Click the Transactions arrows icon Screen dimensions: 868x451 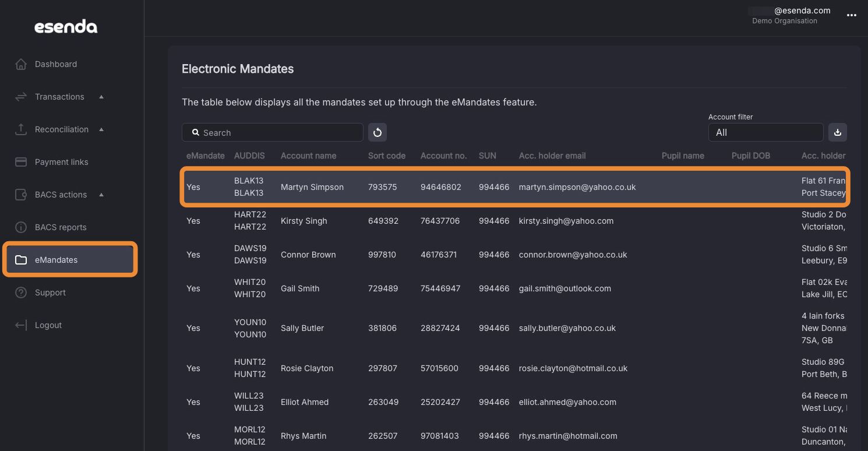coord(21,97)
